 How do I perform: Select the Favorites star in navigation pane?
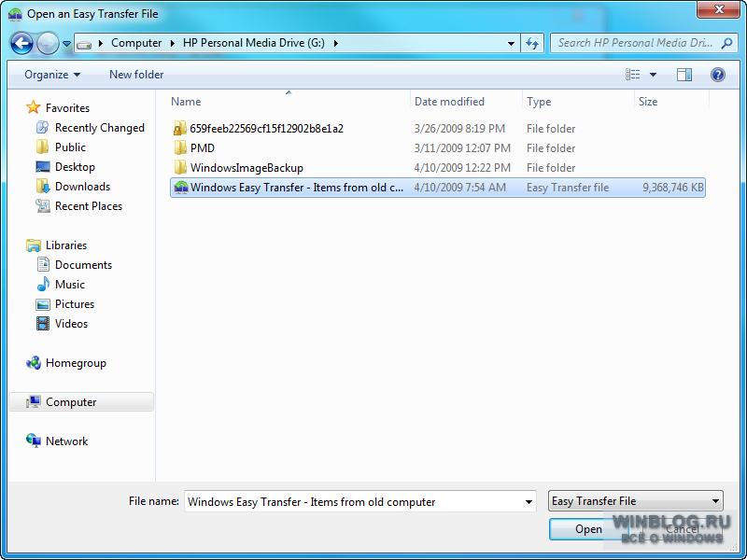[x=34, y=107]
